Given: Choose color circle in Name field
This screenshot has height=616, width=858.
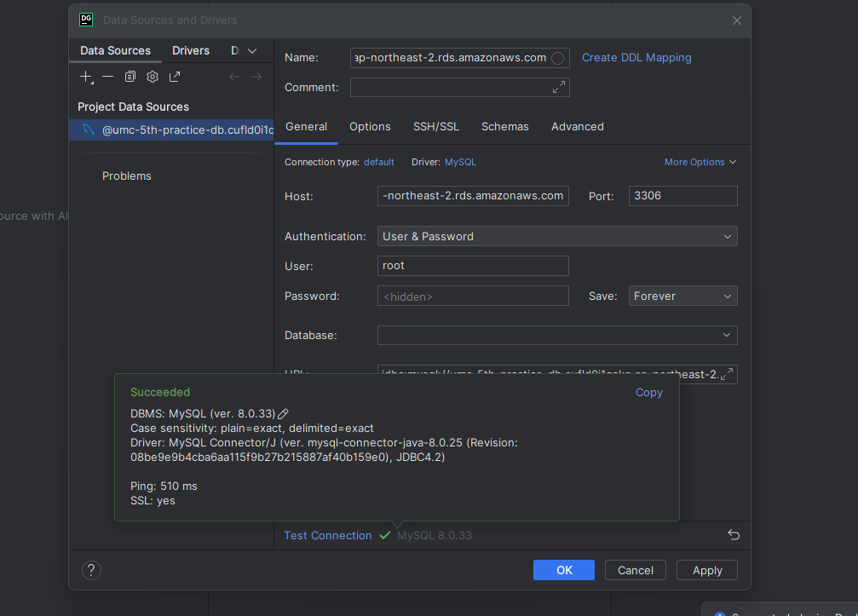Looking at the screenshot, I should (557, 59).
